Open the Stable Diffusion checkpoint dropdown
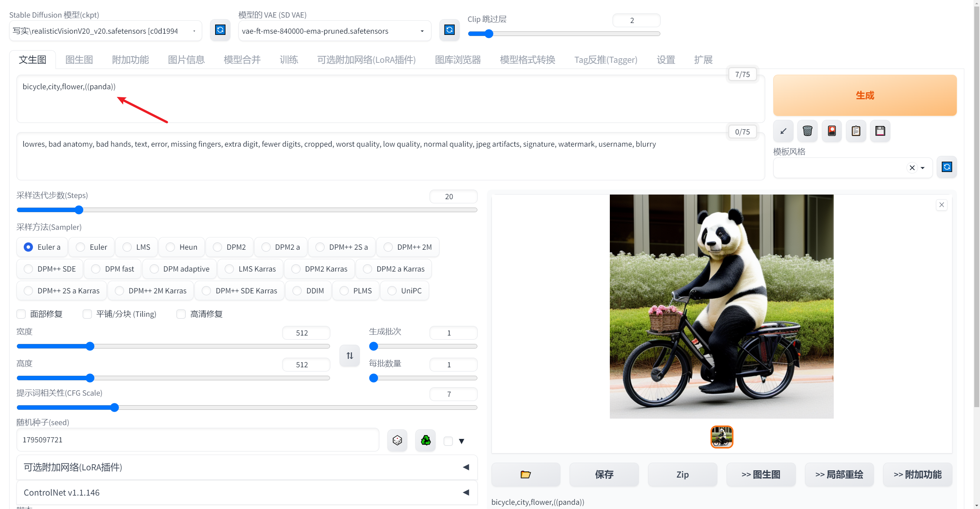The image size is (980, 509). (x=105, y=31)
